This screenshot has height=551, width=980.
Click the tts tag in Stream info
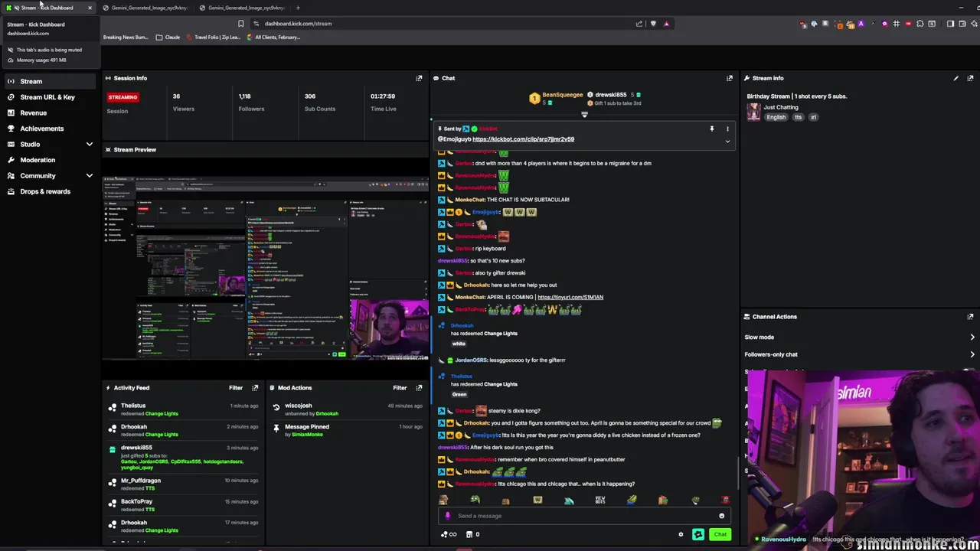pyautogui.click(x=798, y=117)
